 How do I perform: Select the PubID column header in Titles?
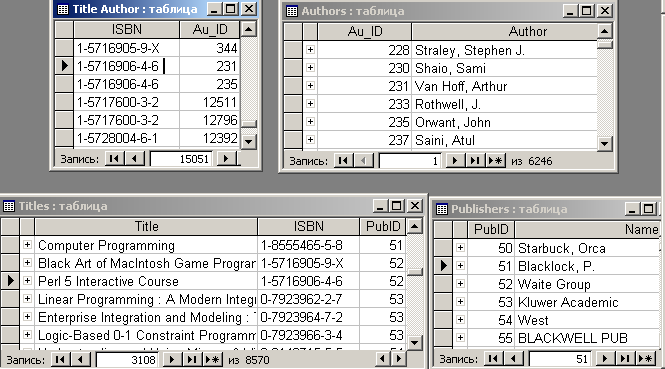383,226
